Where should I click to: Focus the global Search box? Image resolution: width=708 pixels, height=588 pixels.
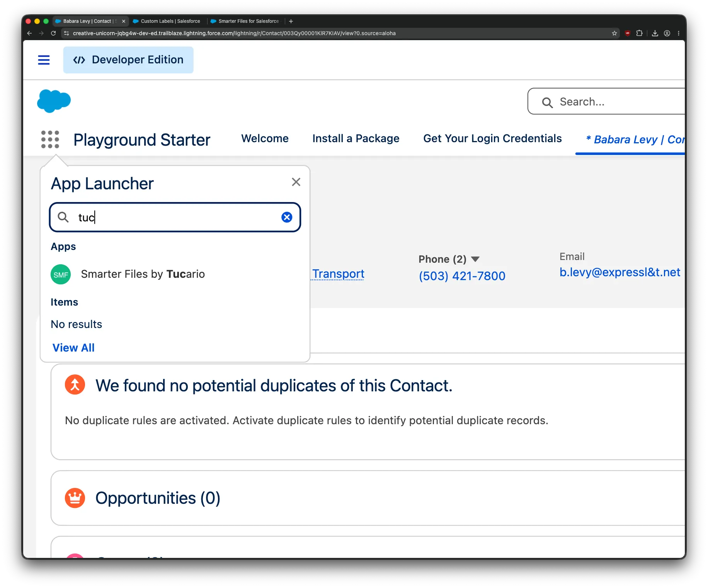(x=607, y=102)
